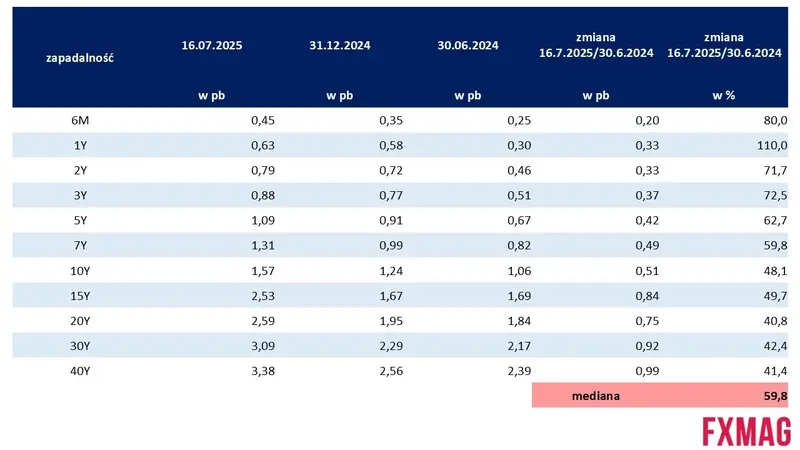Select the mediana label cell
Image resolution: width=800 pixels, height=450 pixels.
596,396
